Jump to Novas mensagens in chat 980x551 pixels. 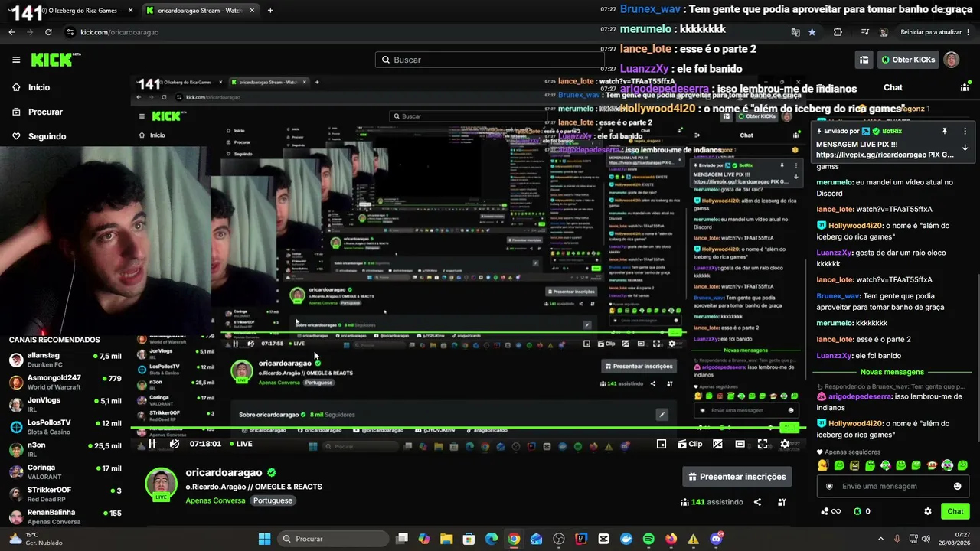pyautogui.click(x=892, y=372)
